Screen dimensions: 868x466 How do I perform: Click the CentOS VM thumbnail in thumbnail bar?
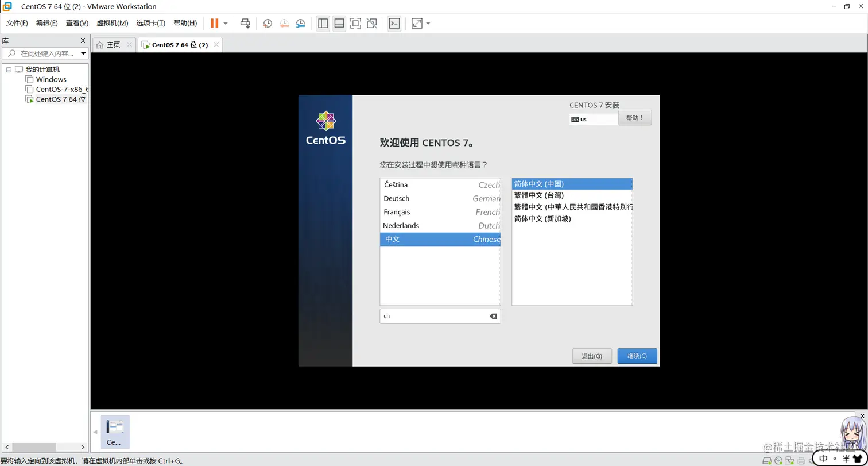(115, 432)
